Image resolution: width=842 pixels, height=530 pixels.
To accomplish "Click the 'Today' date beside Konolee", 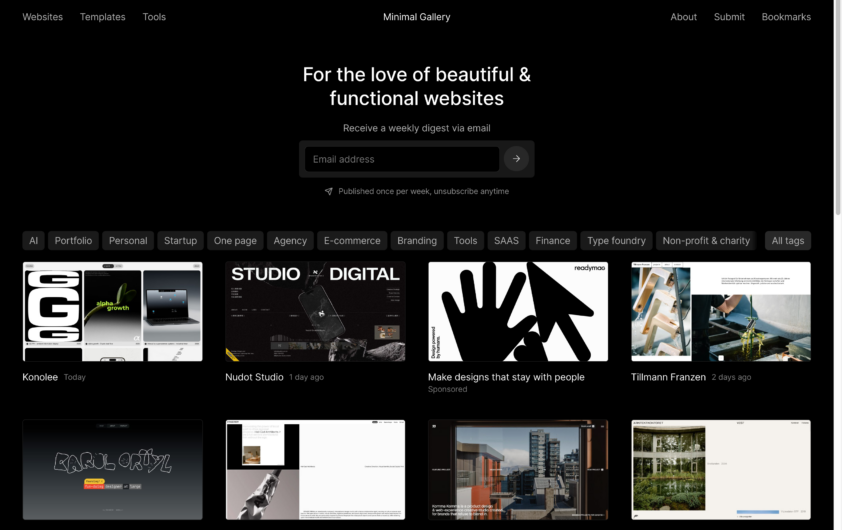I will 75,377.
